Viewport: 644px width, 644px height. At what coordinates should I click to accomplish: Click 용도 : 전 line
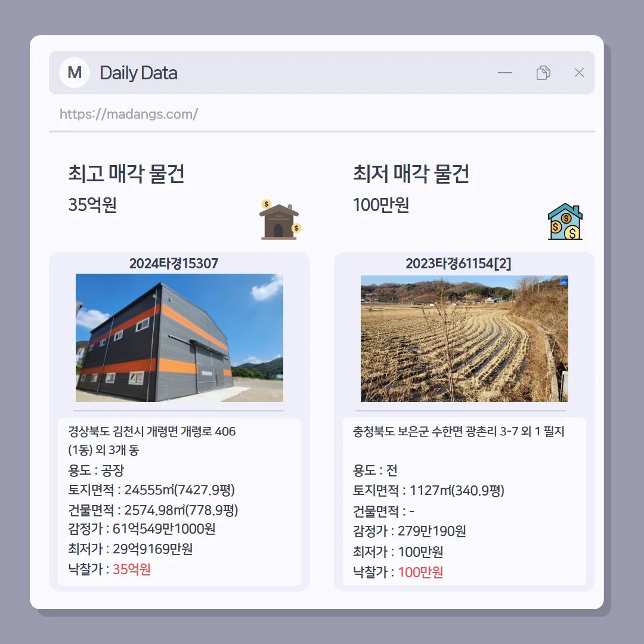click(x=375, y=470)
